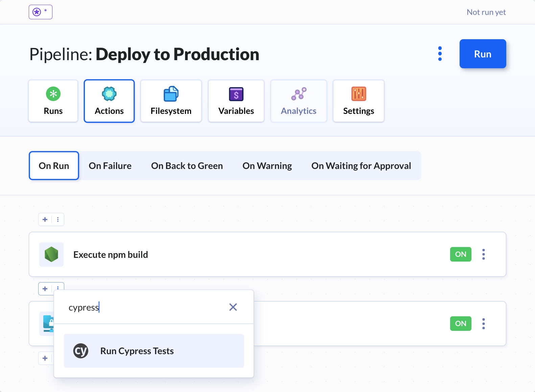This screenshot has width=535, height=392.
Task: Select the On Run trigger tab
Action: pos(54,166)
